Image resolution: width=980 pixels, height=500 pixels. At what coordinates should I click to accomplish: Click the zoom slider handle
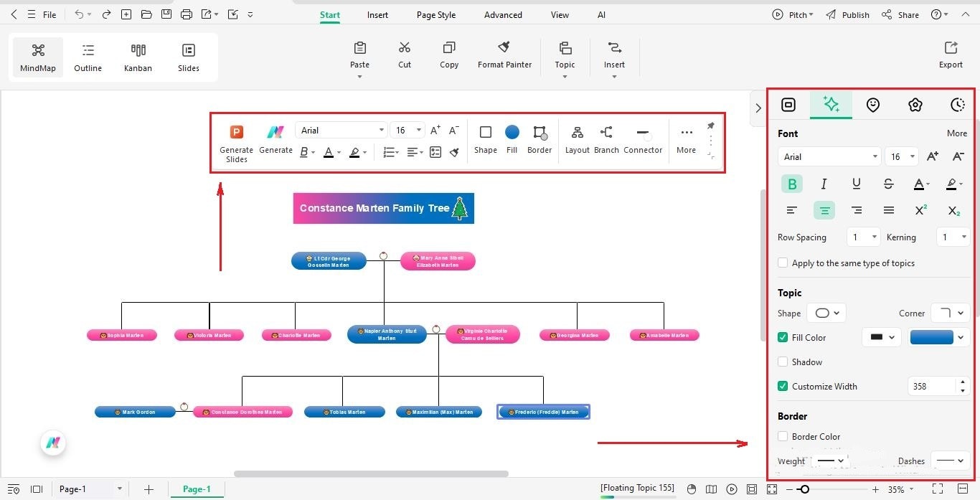pyautogui.click(x=804, y=489)
